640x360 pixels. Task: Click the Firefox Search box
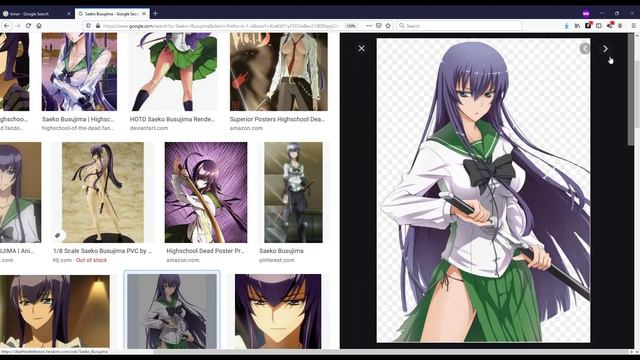click(x=459, y=26)
